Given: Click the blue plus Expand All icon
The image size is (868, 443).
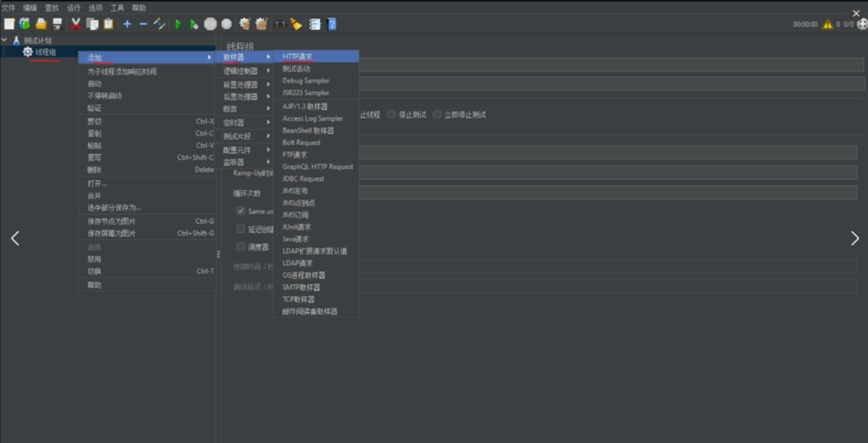Looking at the screenshot, I should pos(127,24).
